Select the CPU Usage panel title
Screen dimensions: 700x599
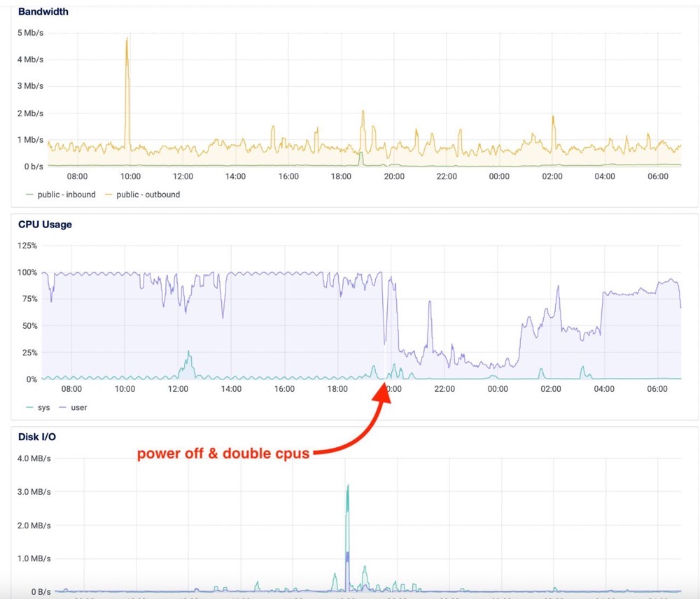[45, 225]
